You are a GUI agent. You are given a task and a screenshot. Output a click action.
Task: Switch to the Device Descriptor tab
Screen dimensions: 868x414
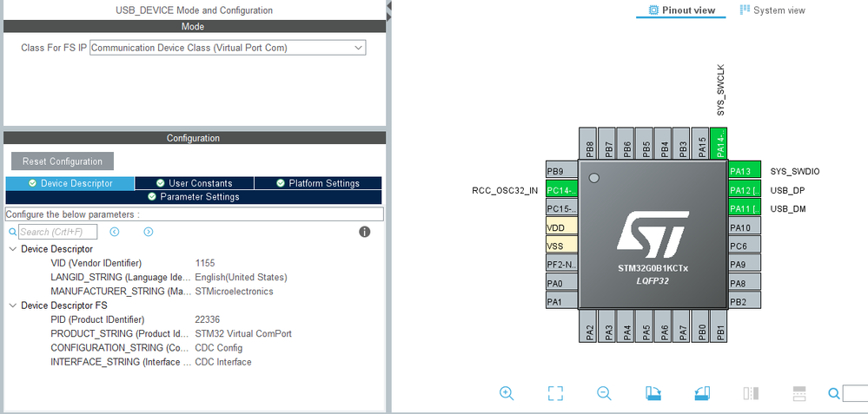coord(70,183)
